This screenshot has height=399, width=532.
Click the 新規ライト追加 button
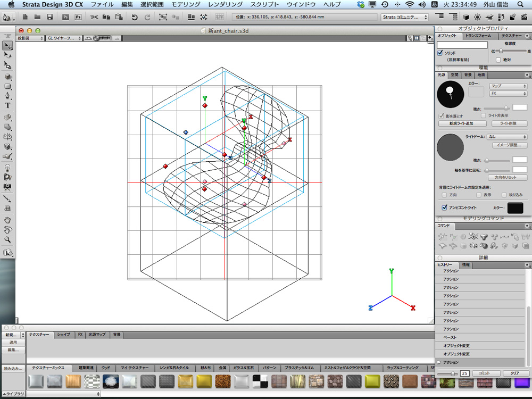(461, 123)
